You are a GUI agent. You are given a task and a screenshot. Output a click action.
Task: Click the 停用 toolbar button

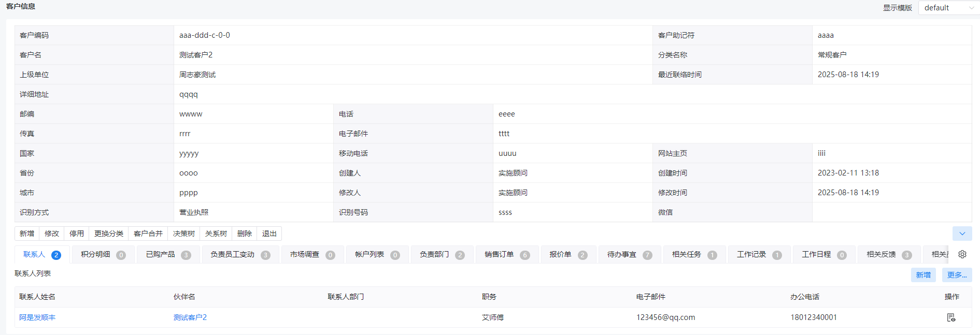[77, 234]
